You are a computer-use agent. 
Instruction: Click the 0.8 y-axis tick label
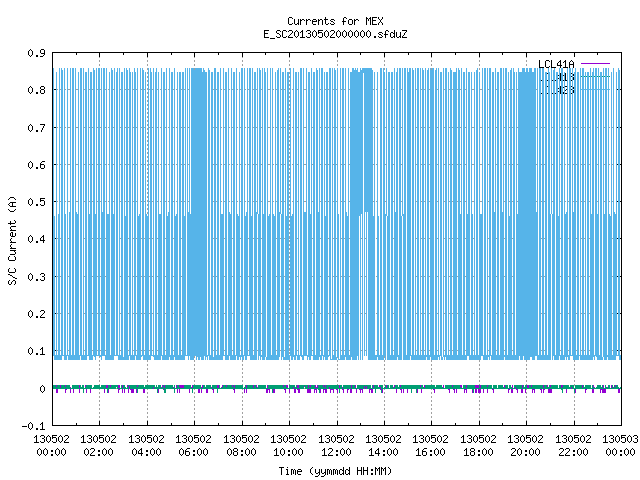pos(36,90)
